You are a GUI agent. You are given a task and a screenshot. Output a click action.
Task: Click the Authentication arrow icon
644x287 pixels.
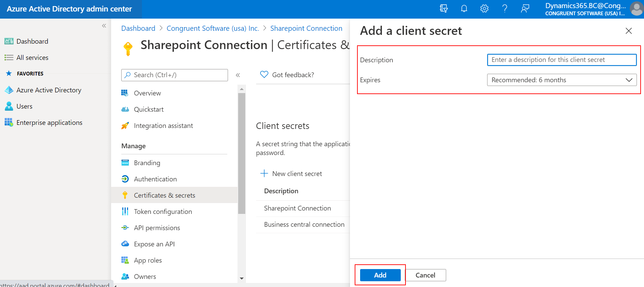[125, 179]
